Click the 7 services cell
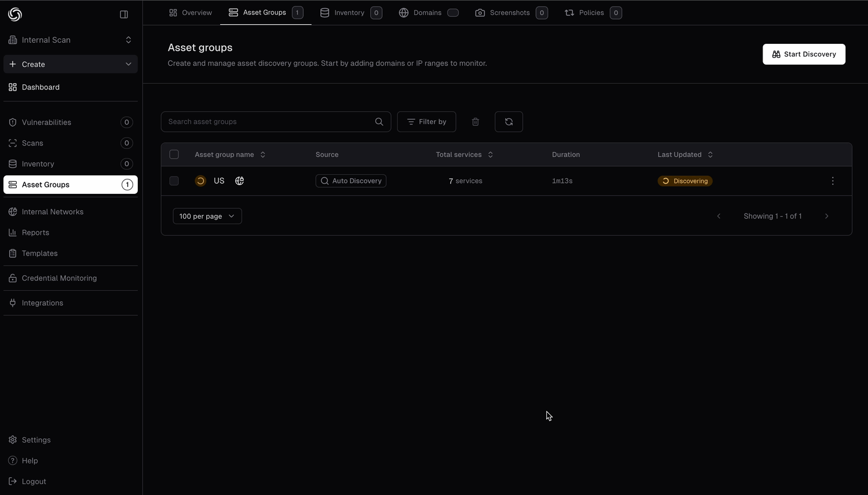The height and width of the screenshot is (495, 868). 465,181
